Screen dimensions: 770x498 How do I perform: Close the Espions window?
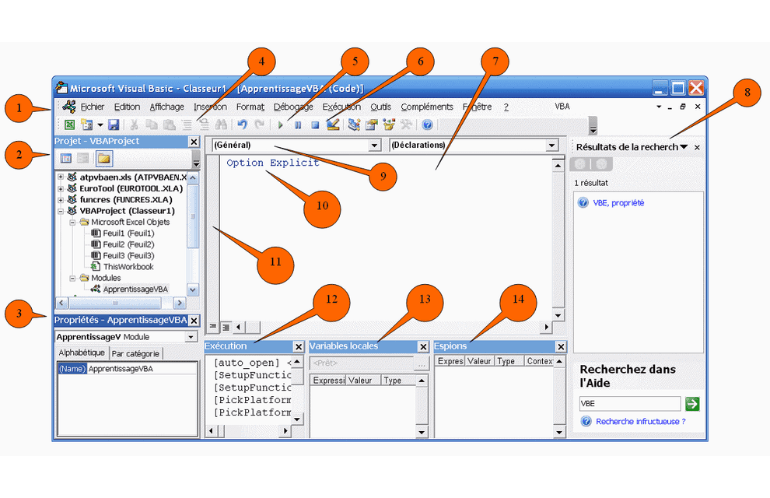pyautogui.click(x=561, y=347)
